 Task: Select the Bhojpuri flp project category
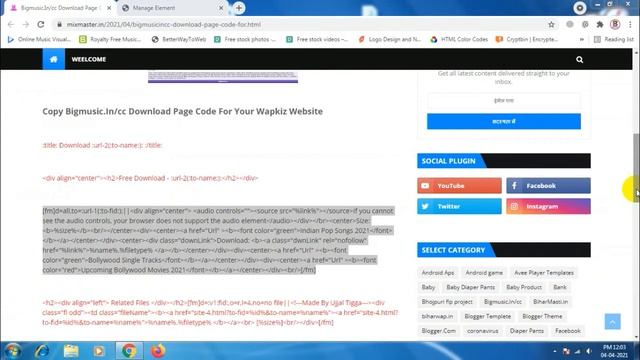(x=447, y=302)
